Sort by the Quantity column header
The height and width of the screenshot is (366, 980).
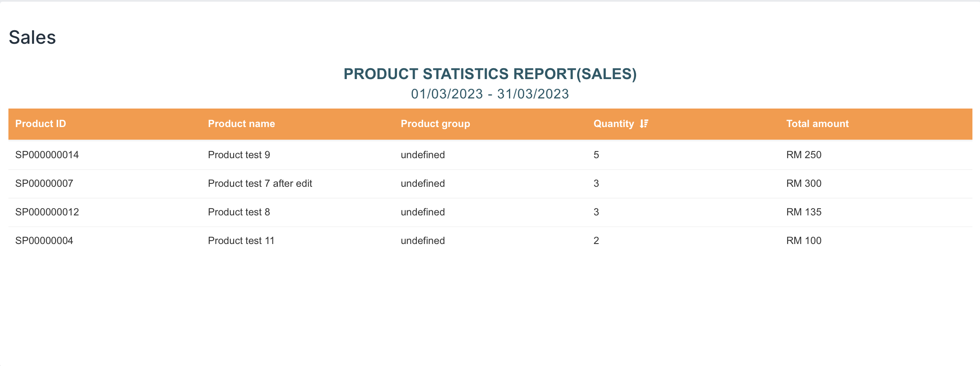(x=613, y=124)
